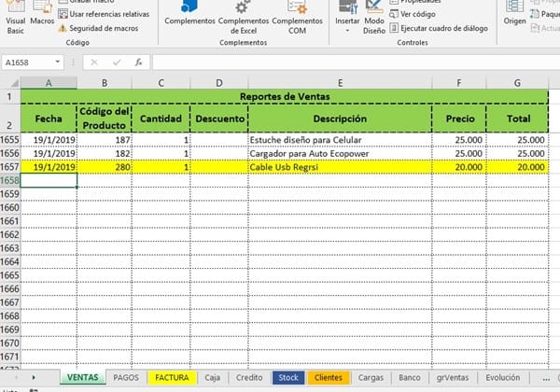The width and height of the screenshot is (560, 392).
Task: Open the blue Stock sheet tab
Action: click(288, 377)
